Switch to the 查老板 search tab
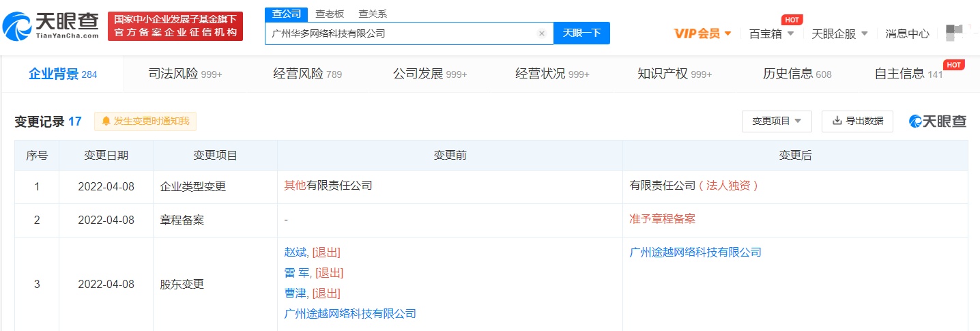 click(x=330, y=14)
